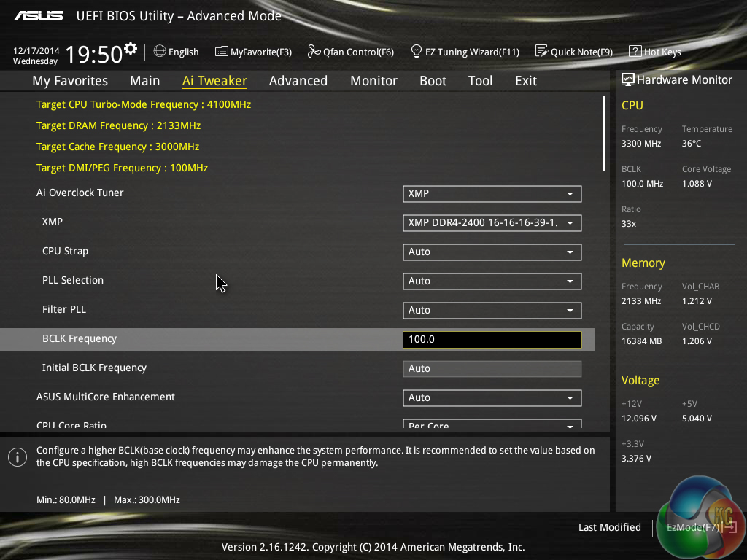Click the info icon beside the help text
This screenshot has height=560, width=747.
tap(18, 457)
